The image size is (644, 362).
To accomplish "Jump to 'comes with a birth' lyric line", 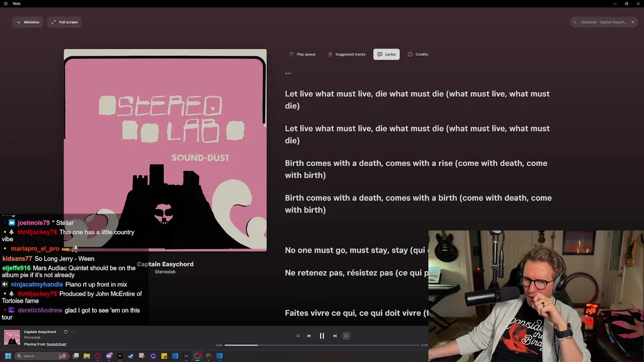I will click(418, 204).
